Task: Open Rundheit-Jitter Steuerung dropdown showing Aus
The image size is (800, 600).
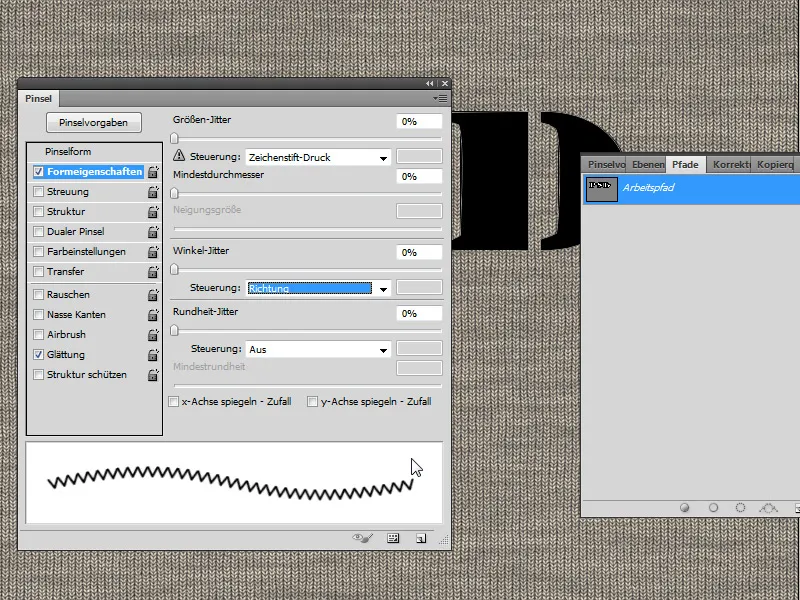Action: point(318,349)
